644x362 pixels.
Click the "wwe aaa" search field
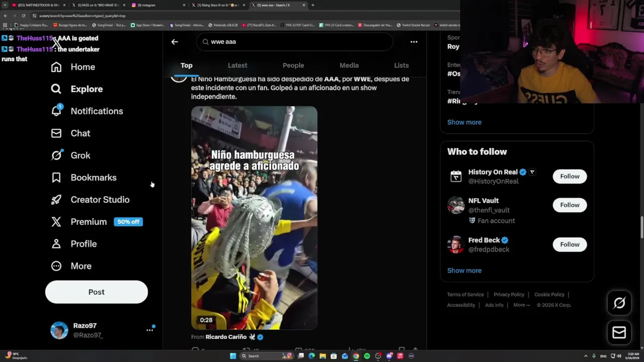point(294,42)
